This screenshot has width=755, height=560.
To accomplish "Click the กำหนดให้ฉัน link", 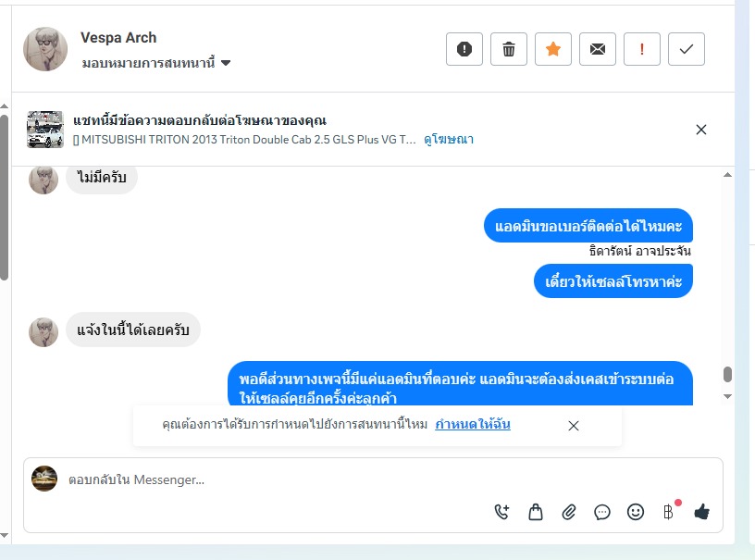I will click(473, 425).
